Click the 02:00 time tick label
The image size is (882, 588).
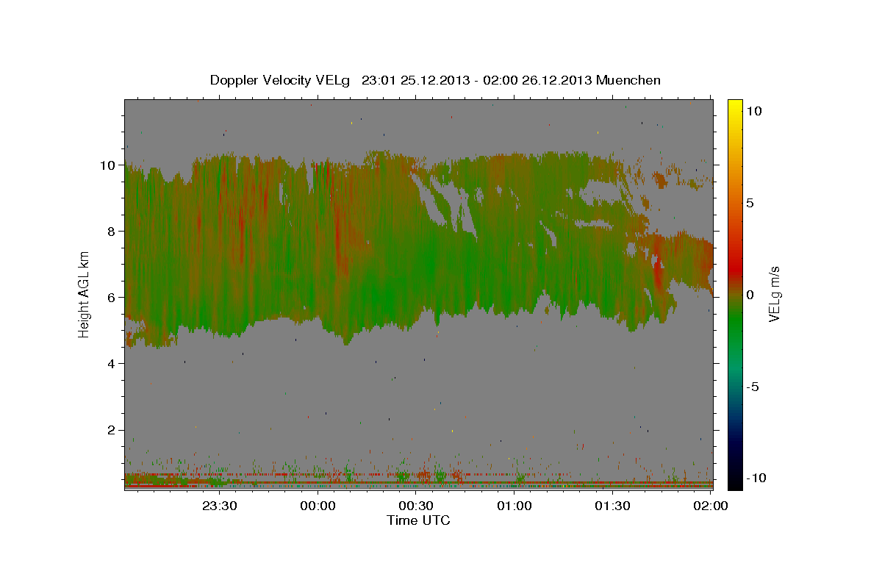(711, 506)
